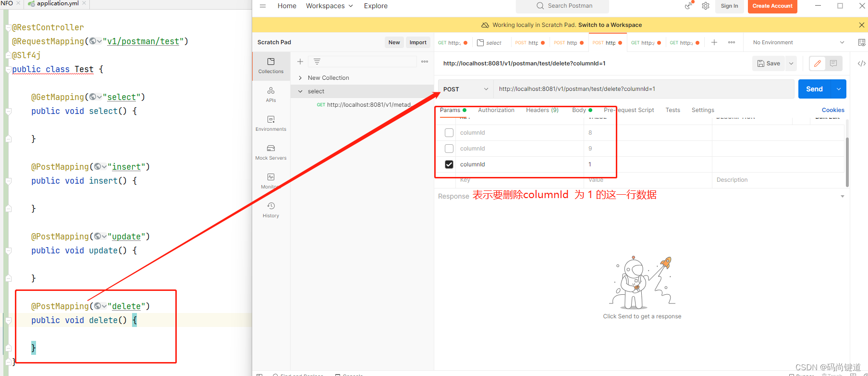Open the History sidebar panel
Viewport: 868px width, 376px height.
[271, 210]
